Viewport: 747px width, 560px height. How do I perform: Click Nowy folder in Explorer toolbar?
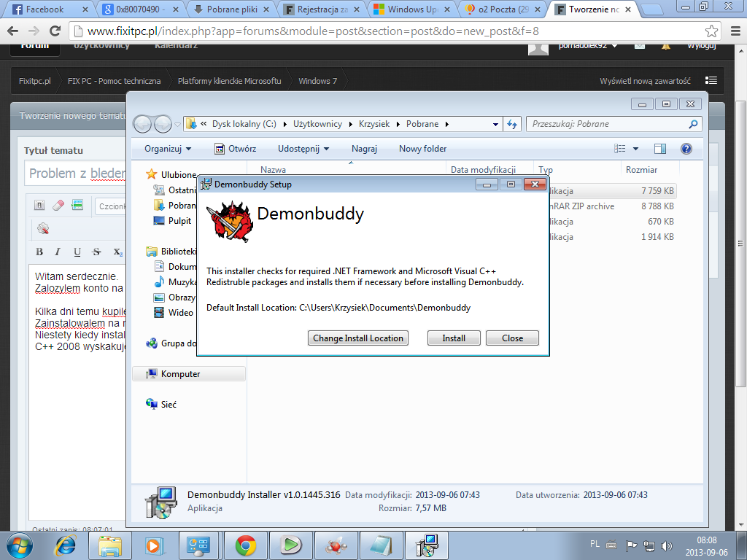pos(422,149)
